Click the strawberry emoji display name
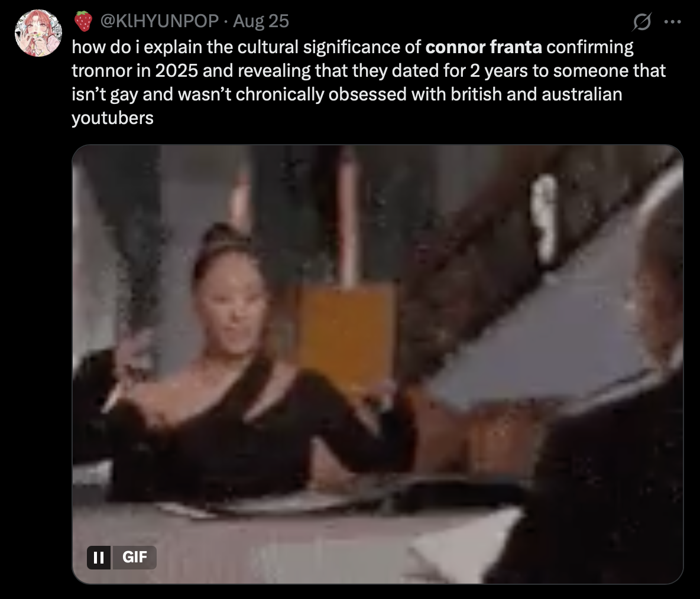 [83, 21]
